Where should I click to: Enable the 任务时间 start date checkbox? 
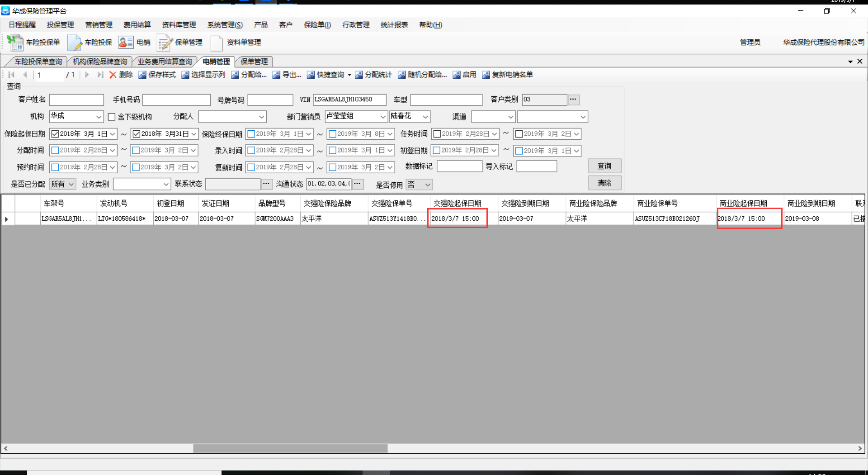437,134
